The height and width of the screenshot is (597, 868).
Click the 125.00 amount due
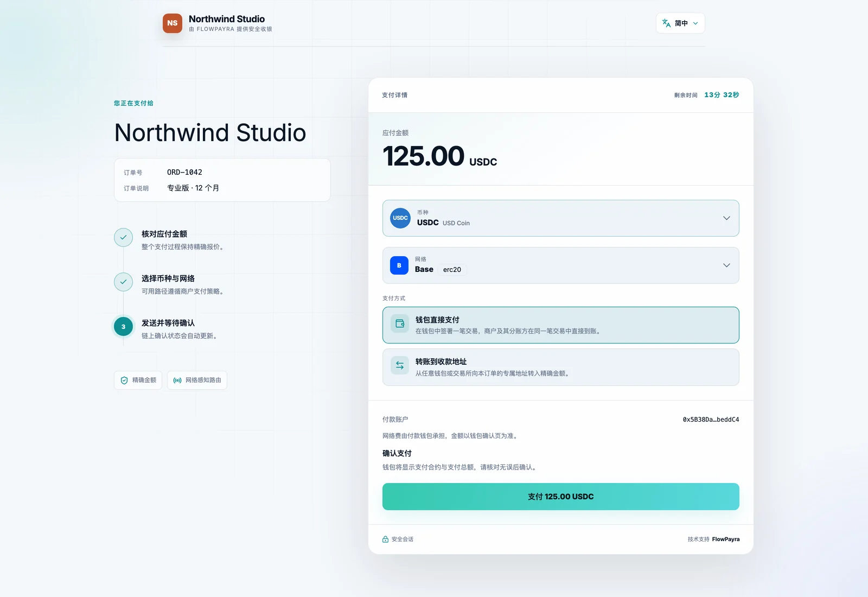point(423,156)
